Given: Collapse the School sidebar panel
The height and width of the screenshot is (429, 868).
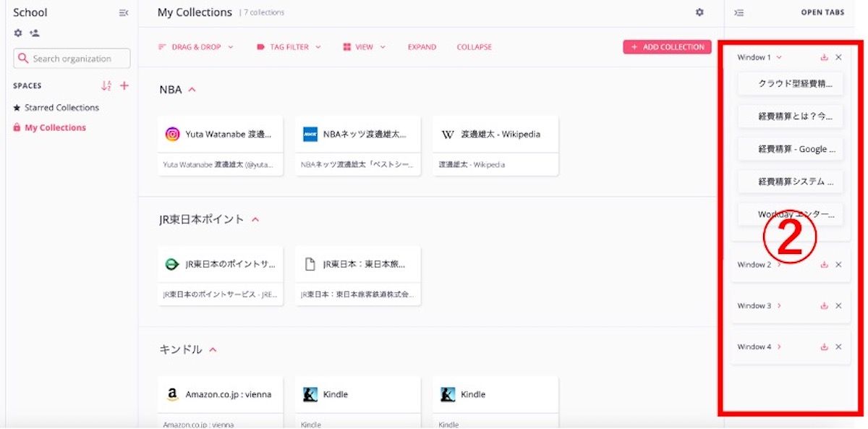Looking at the screenshot, I should [124, 12].
